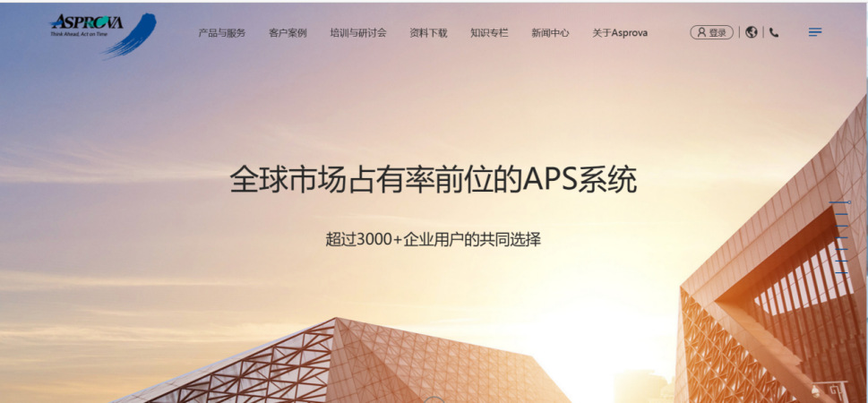Open the 客户案例 menu item
The image size is (868, 403).
[x=288, y=32]
